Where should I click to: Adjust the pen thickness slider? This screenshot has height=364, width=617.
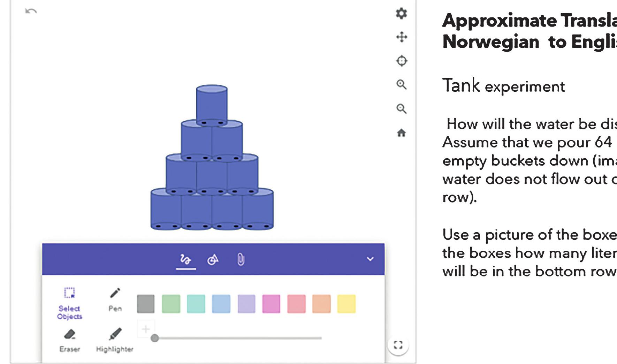[155, 338]
